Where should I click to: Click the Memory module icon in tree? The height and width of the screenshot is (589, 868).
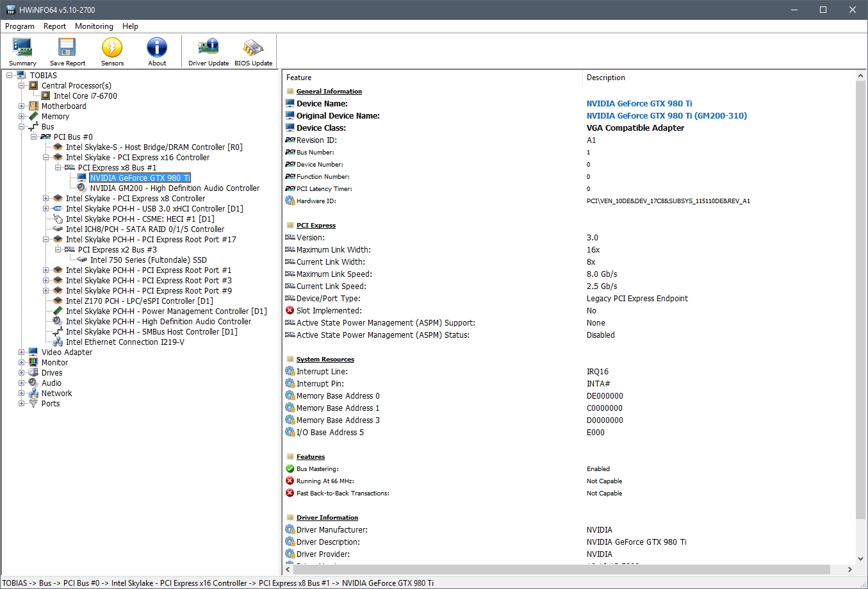[33, 117]
